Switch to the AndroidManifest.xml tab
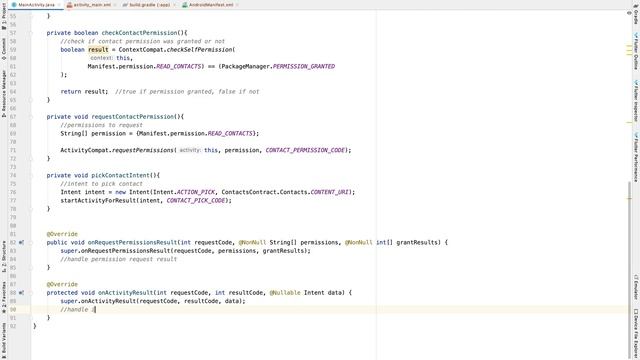This screenshot has width=640, height=360. click(211, 5)
